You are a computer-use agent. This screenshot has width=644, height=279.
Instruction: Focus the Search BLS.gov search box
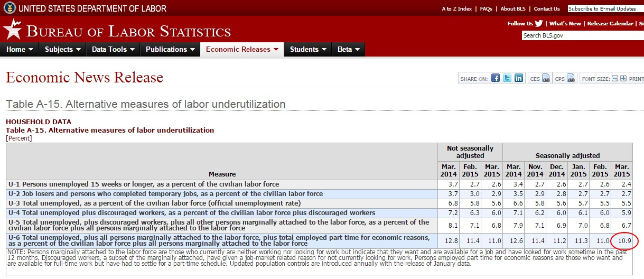pyautogui.click(x=583, y=35)
